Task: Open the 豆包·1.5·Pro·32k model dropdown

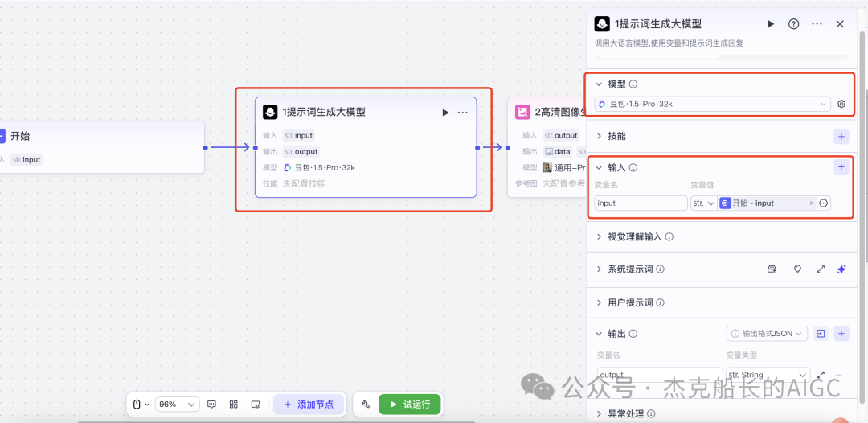Action: (x=712, y=104)
